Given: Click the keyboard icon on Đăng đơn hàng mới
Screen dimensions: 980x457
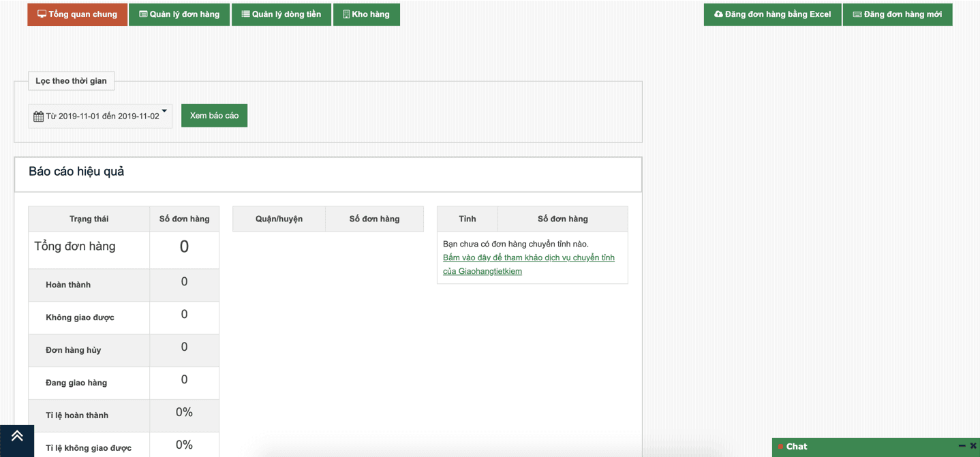Looking at the screenshot, I should (857, 14).
